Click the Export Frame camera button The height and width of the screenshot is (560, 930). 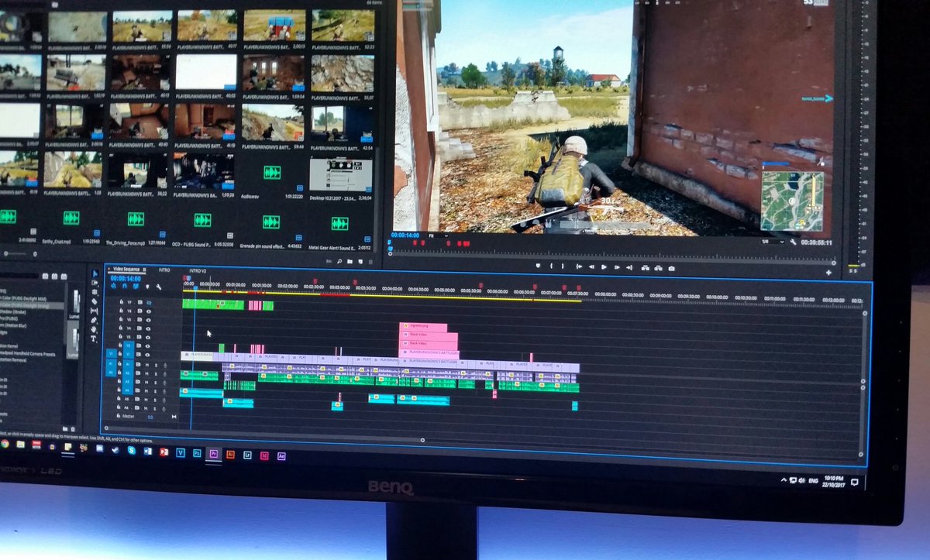(x=671, y=267)
